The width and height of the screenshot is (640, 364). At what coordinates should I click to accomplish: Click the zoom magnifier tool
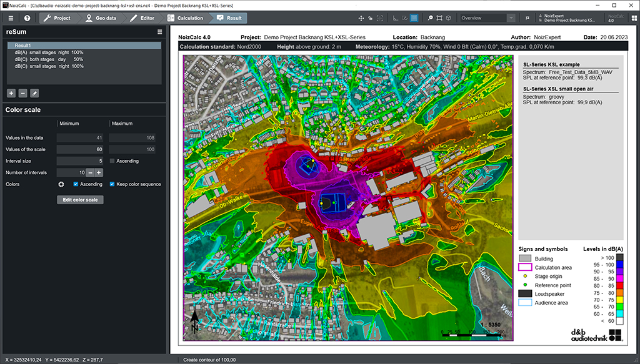(431, 18)
